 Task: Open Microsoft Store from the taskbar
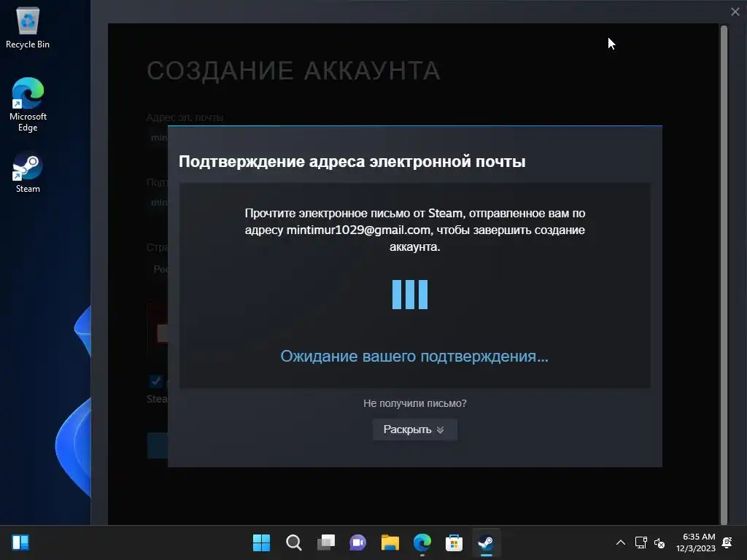tap(454, 542)
